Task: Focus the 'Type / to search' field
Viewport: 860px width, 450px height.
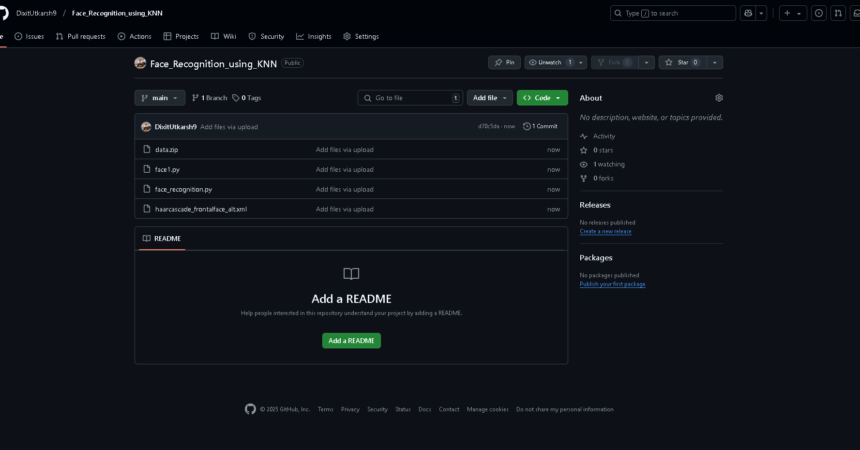Action: 673,13
